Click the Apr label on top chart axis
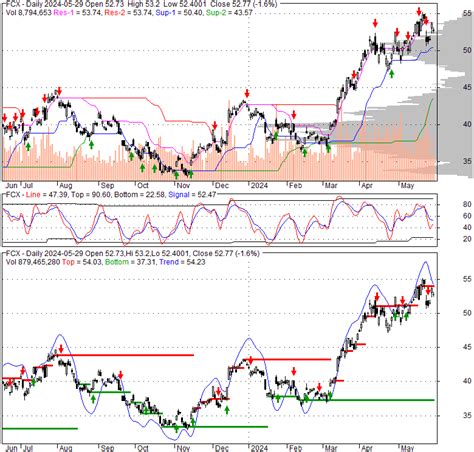 (367, 185)
